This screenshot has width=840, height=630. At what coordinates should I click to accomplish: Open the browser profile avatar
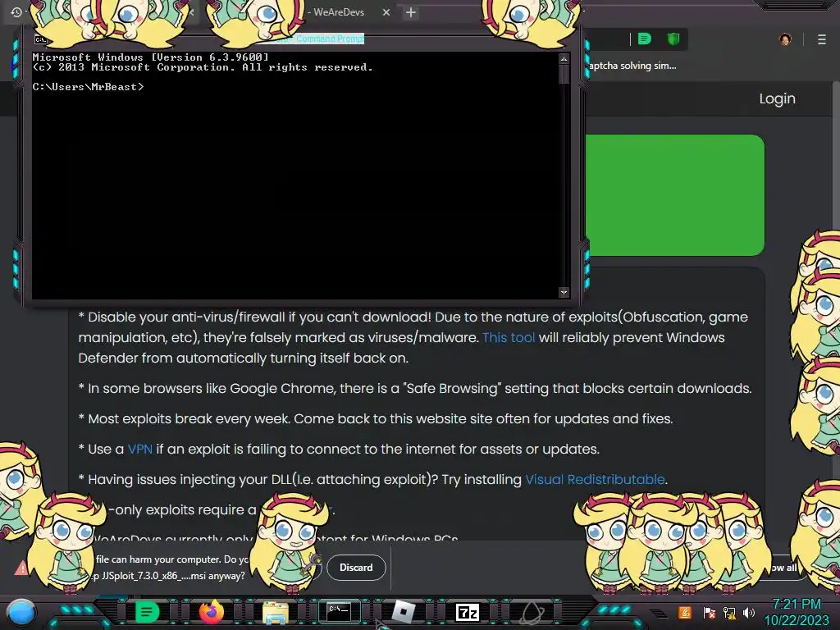tap(785, 39)
